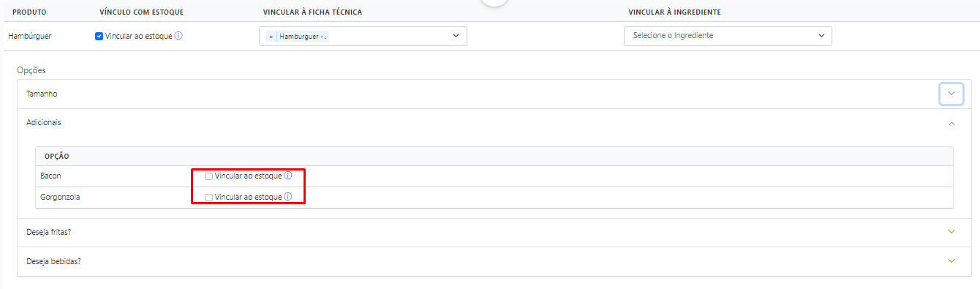
Task: Collapse the Adicionais section chevron
Action: [951, 124]
